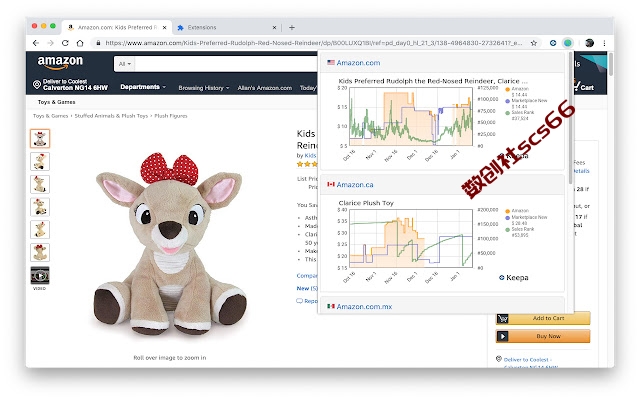
Task: Open the Chrome three-dot menu
Action: click(604, 43)
